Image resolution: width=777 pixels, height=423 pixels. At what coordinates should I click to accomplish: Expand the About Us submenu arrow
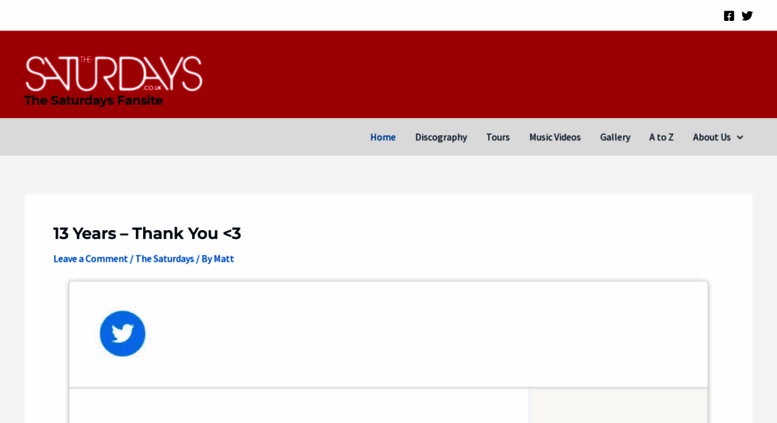point(740,137)
